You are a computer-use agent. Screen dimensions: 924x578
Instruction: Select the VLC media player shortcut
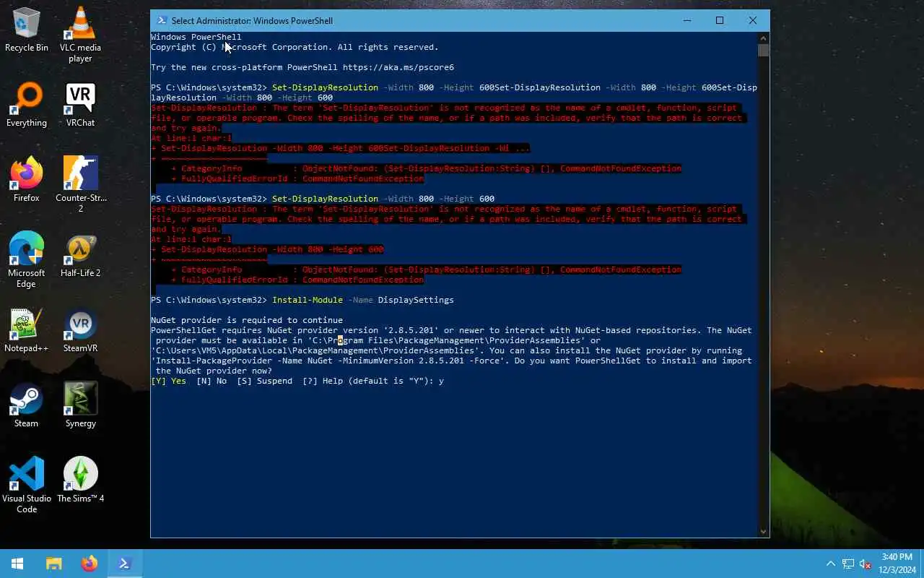click(80, 35)
